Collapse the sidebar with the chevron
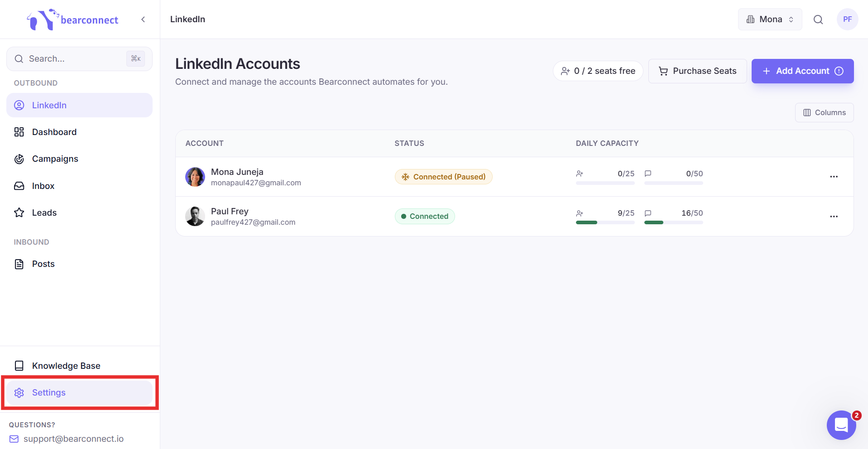The image size is (868, 449). (143, 19)
